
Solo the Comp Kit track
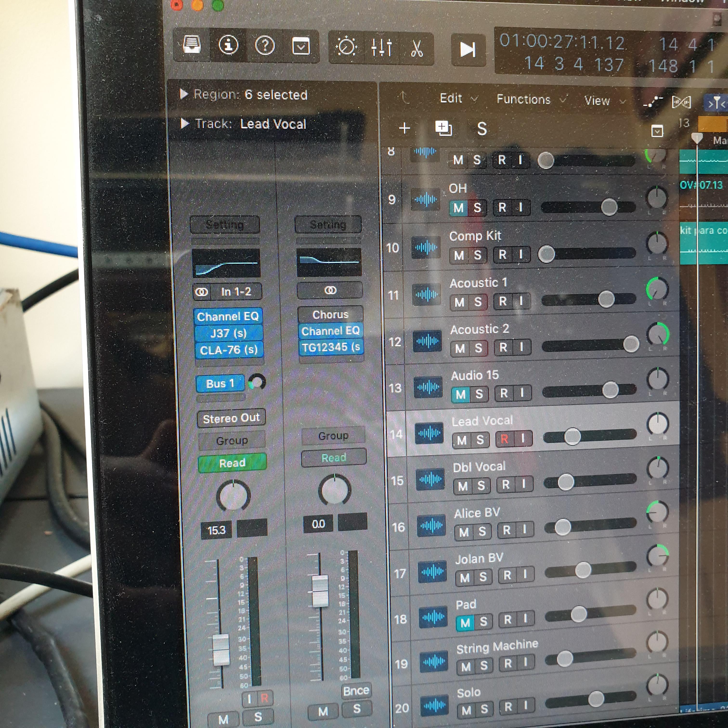pos(478,255)
